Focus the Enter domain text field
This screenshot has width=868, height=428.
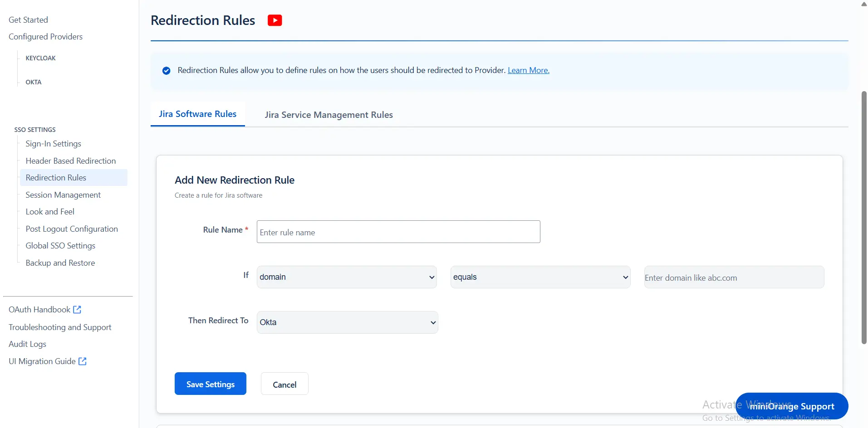pos(734,277)
